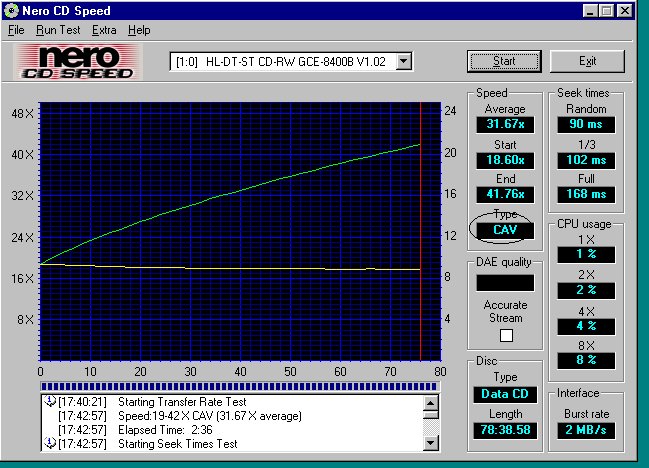Click the log line Starting Transfer Rate Test

(182, 402)
